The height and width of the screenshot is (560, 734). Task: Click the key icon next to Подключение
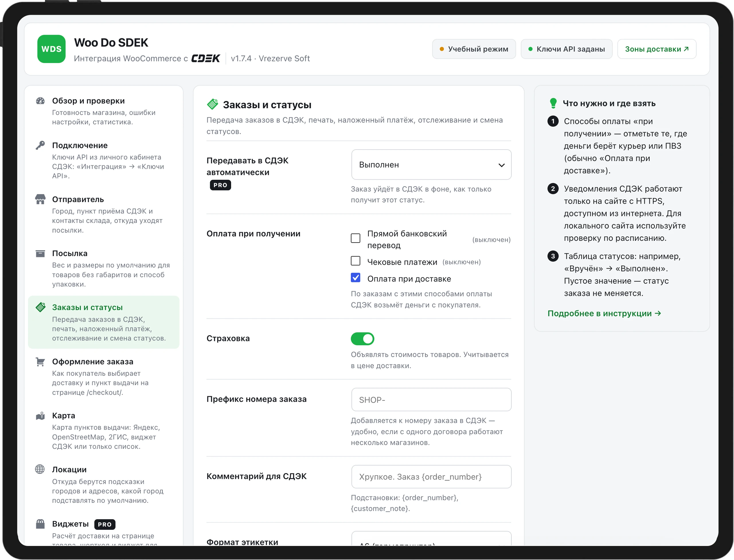click(40, 145)
